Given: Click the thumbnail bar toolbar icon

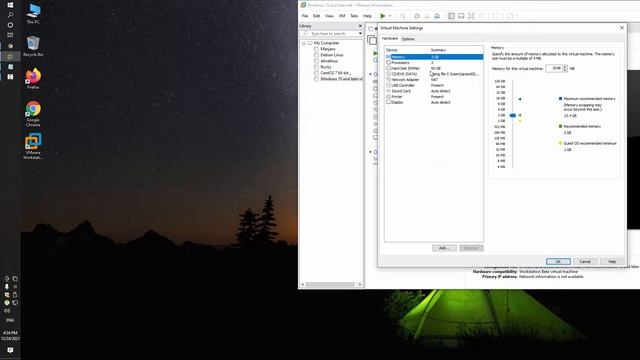Looking at the screenshot, I should pos(461,16).
